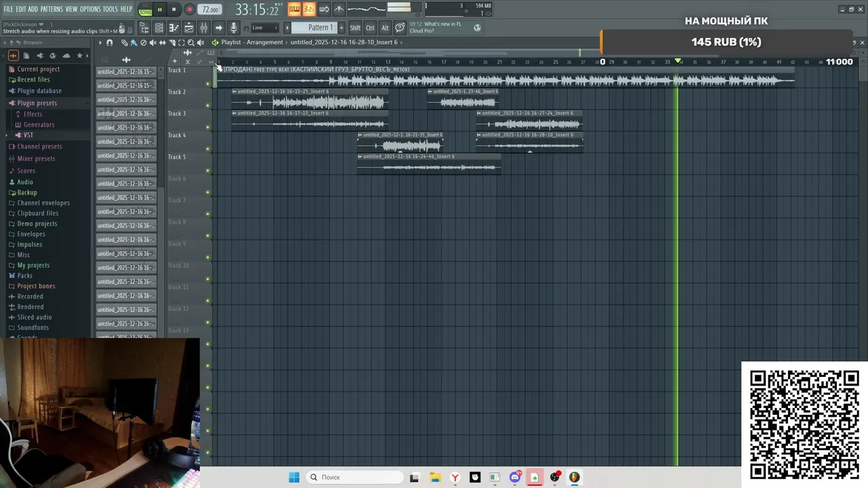Open the pattern arrow menu left of Pattern 1
The height and width of the screenshot is (488, 868).
[x=287, y=28]
